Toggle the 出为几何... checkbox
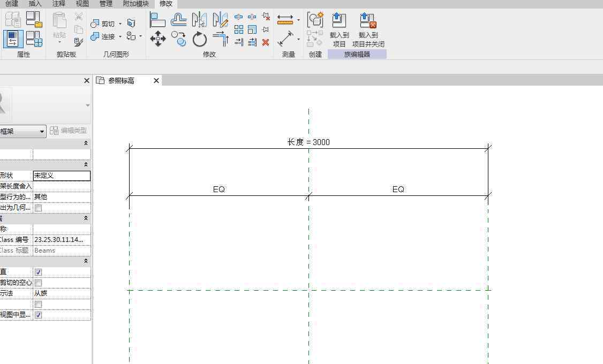 (x=38, y=208)
